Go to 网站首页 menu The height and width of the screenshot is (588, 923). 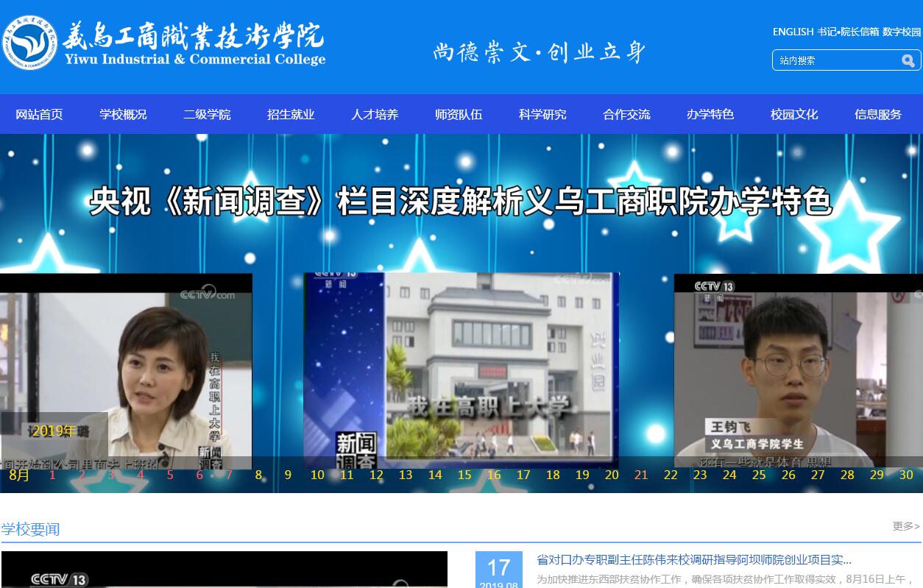(x=39, y=114)
